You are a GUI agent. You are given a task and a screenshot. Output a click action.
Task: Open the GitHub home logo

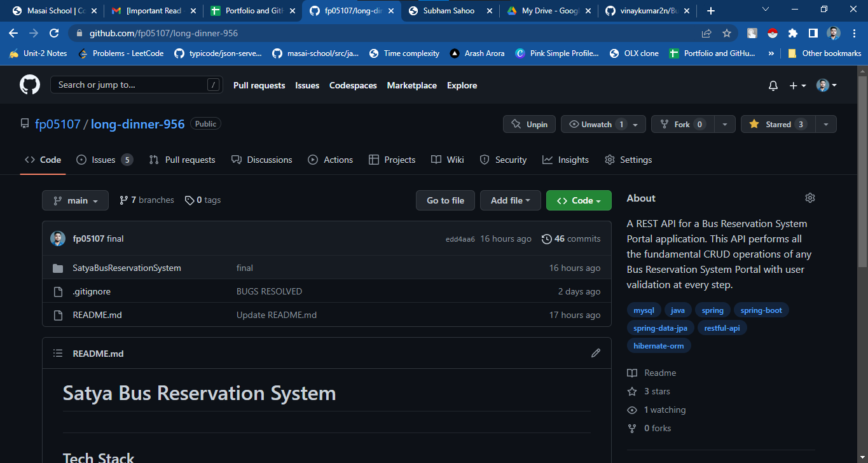[29, 85]
